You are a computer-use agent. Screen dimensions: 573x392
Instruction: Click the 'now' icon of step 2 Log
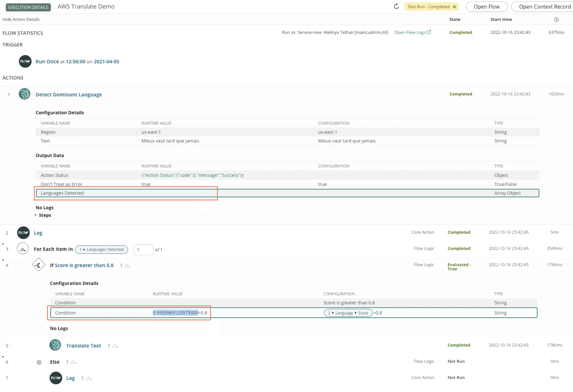(x=23, y=233)
